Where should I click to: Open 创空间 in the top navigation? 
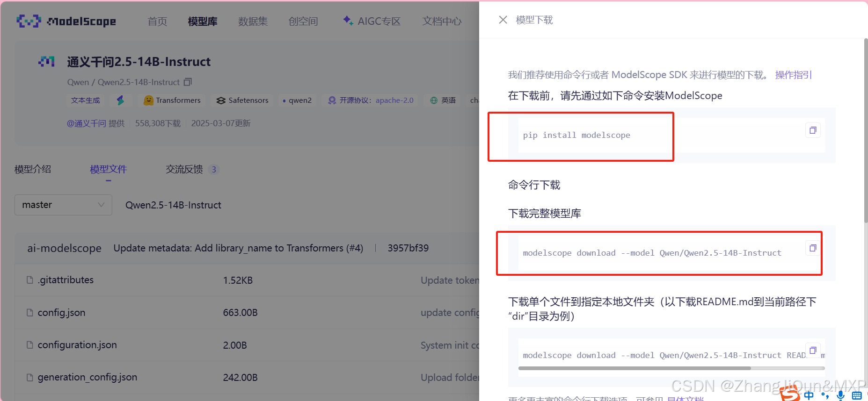point(303,21)
